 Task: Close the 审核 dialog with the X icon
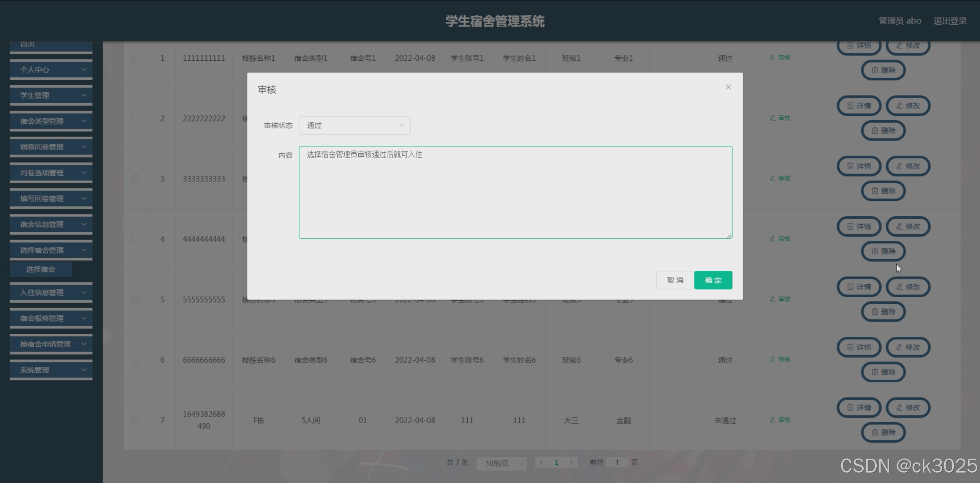tap(728, 87)
